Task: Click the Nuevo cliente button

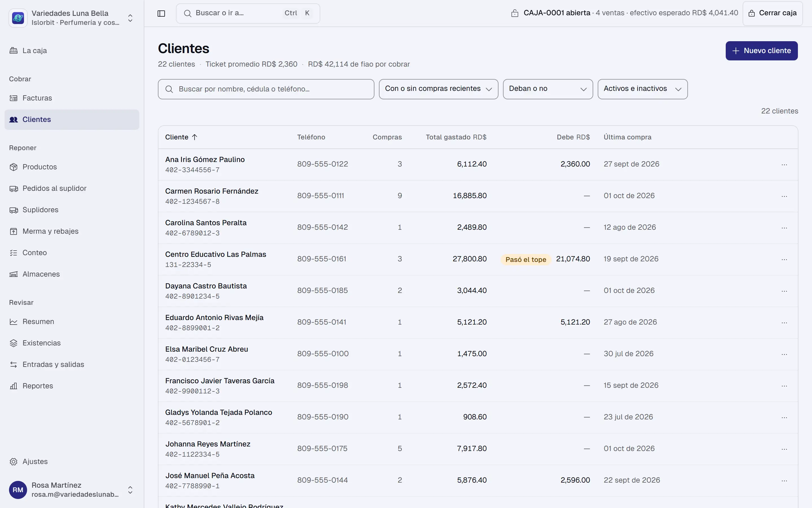Action: [x=761, y=51]
